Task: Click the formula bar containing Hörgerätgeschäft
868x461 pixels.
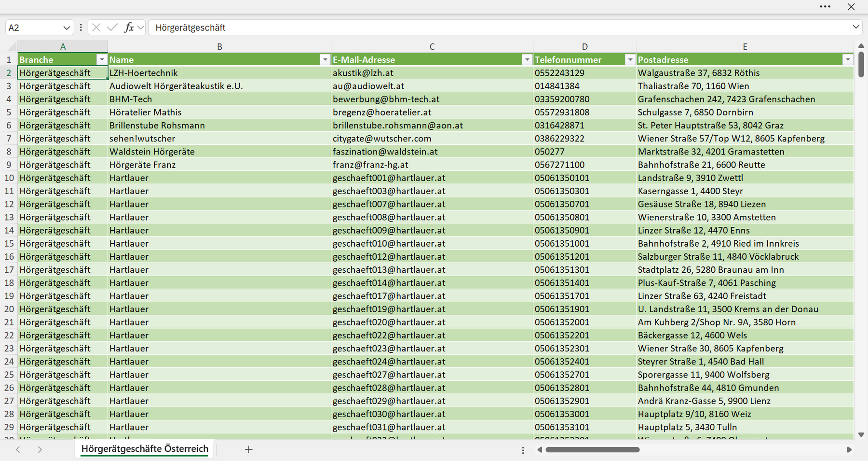Action: tap(499, 28)
